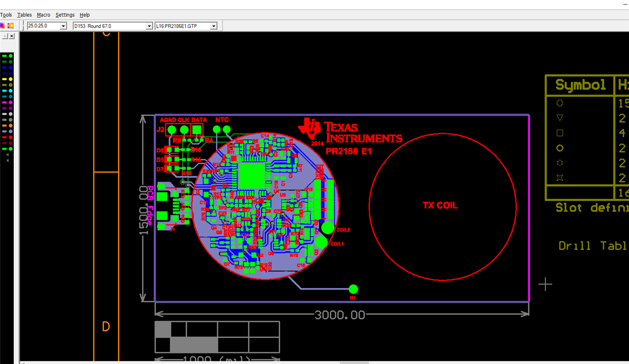Click the COIL1 pad on the board
Image resolution: width=629 pixels, height=364 pixels.
[321, 242]
